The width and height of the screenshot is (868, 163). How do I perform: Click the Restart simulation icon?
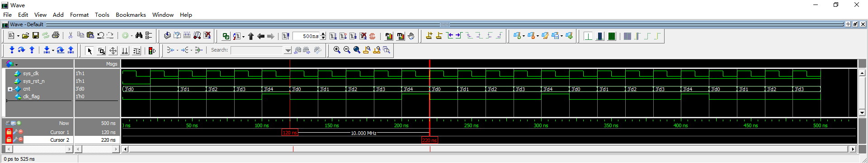pyautogui.click(x=286, y=36)
